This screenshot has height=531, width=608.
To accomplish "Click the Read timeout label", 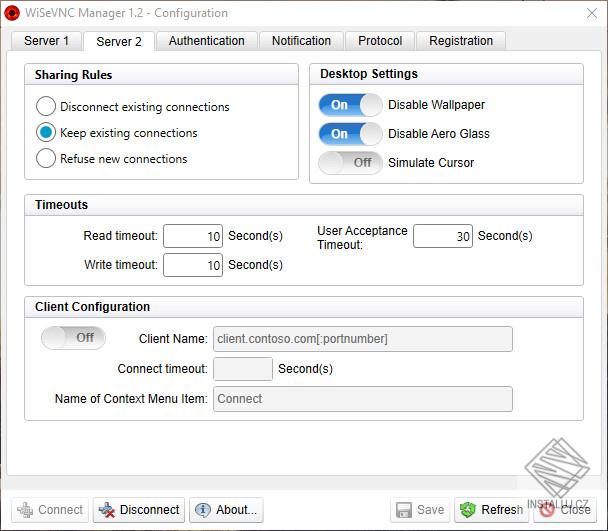I will [x=121, y=235].
